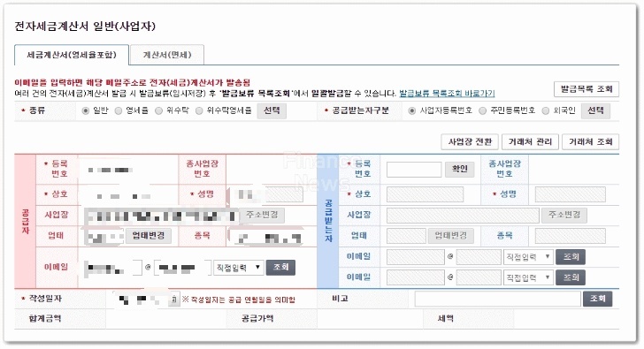Click 선택 button next to 공급받는자구분
The image size is (644, 349).
click(595, 110)
